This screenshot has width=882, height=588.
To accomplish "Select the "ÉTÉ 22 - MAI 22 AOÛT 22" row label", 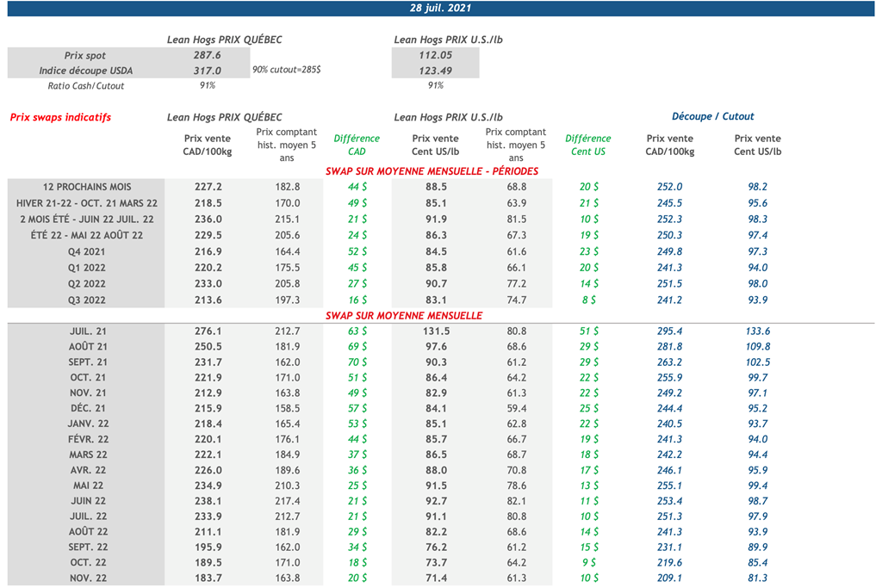I will pyautogui.click(x=87, y=235).
